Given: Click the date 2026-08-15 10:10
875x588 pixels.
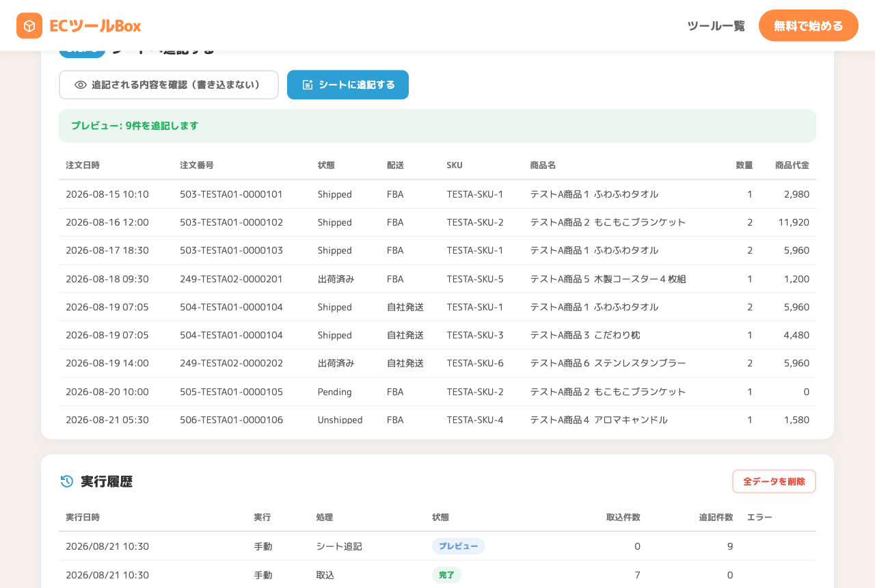Looking at the screenshot, I should coord(107,194).
